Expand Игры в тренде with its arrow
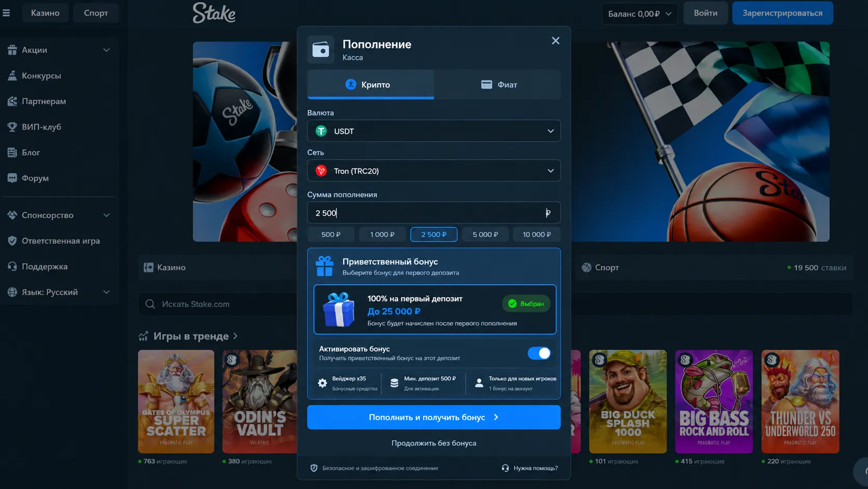Screen dimensions: 868x489 (236, 336)
